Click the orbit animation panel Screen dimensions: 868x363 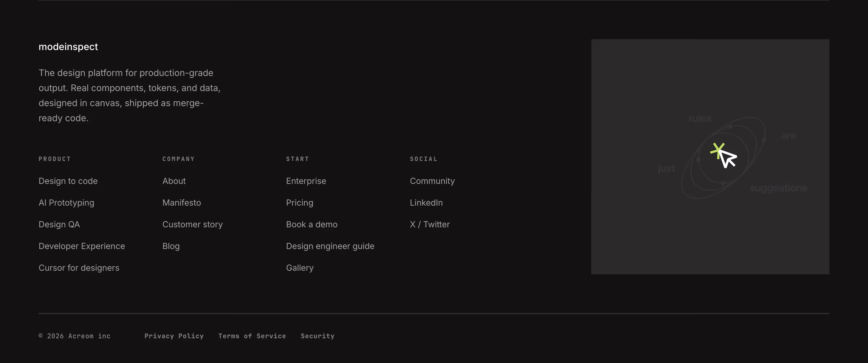pos(710,157)
